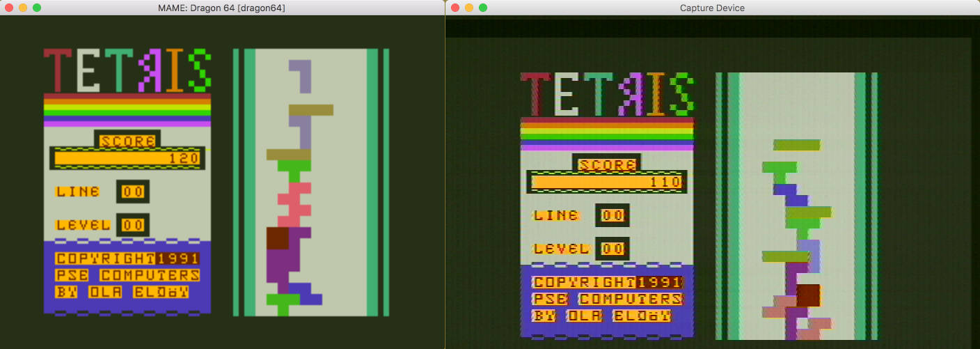This screenshot has width=980, height=349.
Task: Click the dark brown square block in the MAME playfield
Action: (278, 238)
